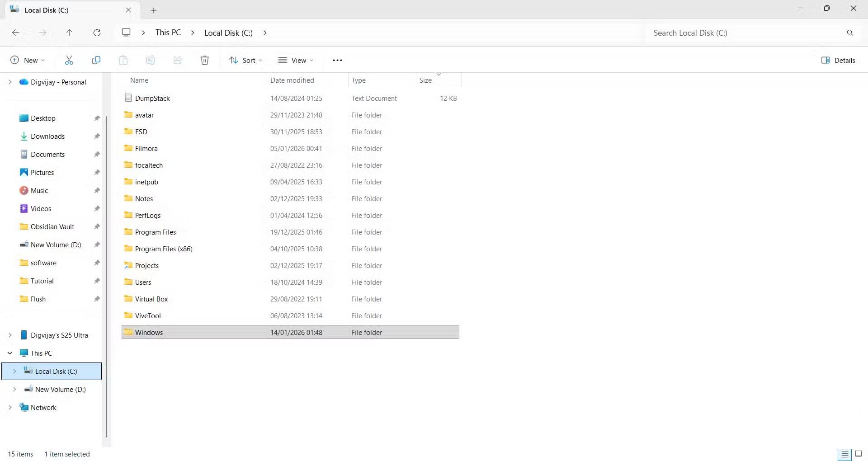The height and width of the screenshot is (461, 868).
Task: Select the Projects folder shortcut
Action: (290, 265)
